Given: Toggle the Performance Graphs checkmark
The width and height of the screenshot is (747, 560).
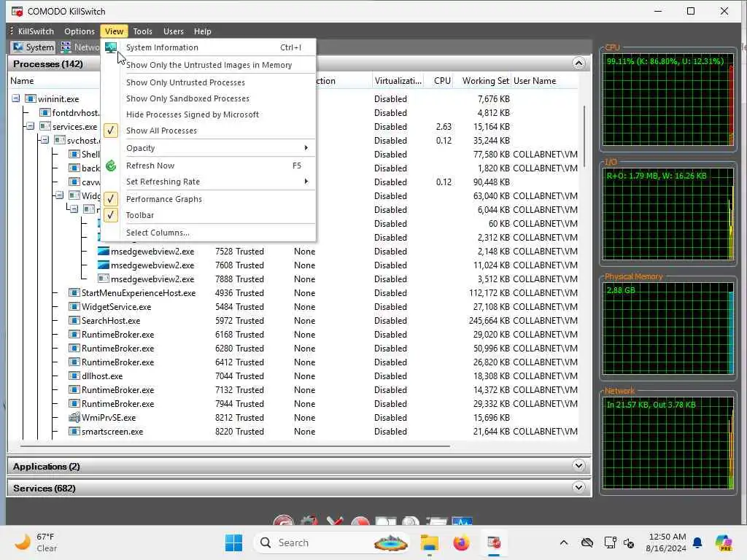Looking at the screenshot, I should (x=111, y=199).
